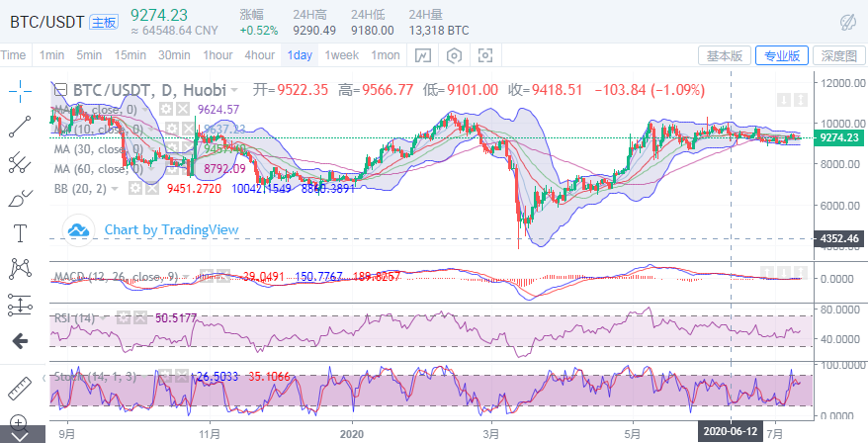This screenshot has height=443, width=868.
Task: Open settings for MA with value 9624.57
Action: 166,109
